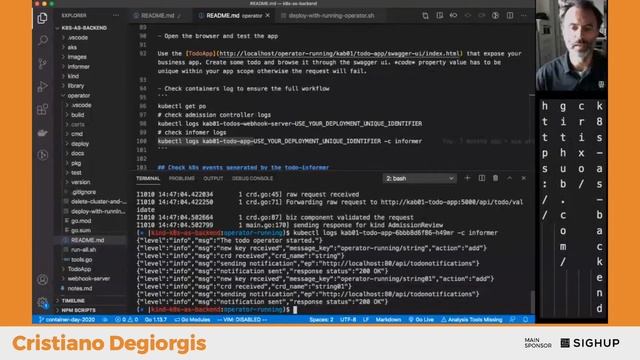Collapse the operator folder
Viewport: 640px width, 360px height.
coord(78,96)
